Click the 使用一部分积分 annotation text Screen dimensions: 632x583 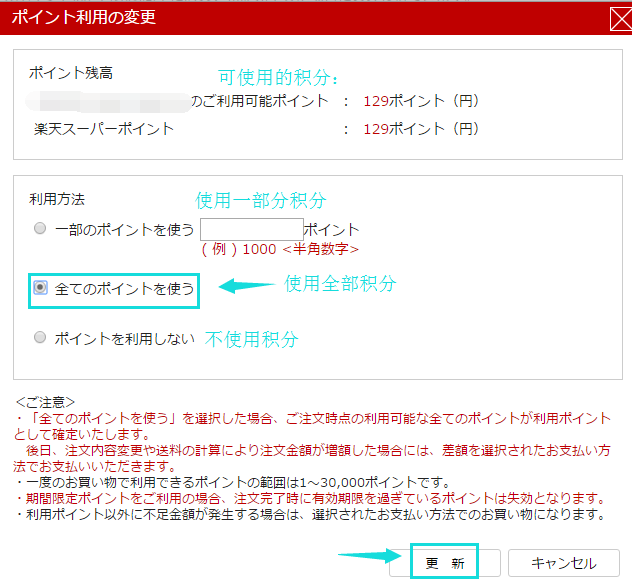[x=260, y=201]
